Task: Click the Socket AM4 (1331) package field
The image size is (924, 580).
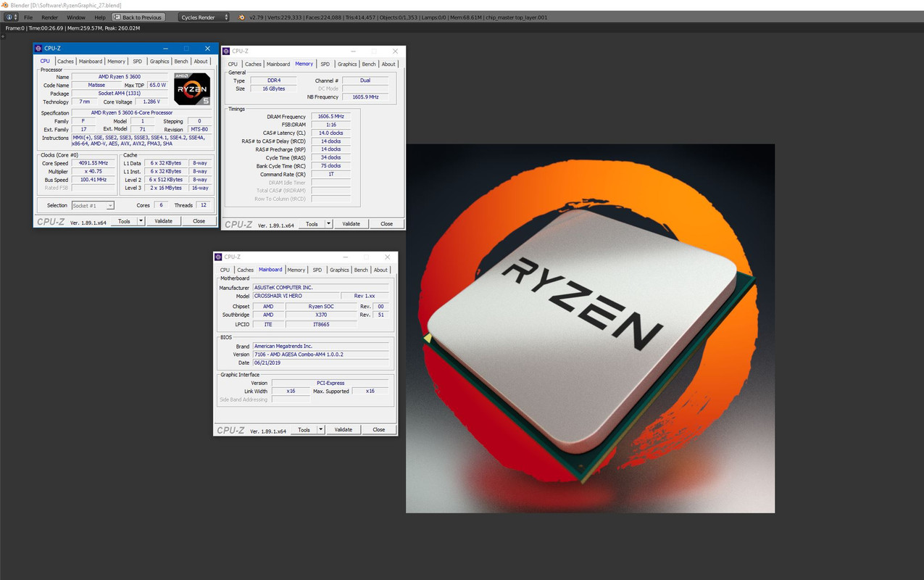Action: [x=120, y=94]
